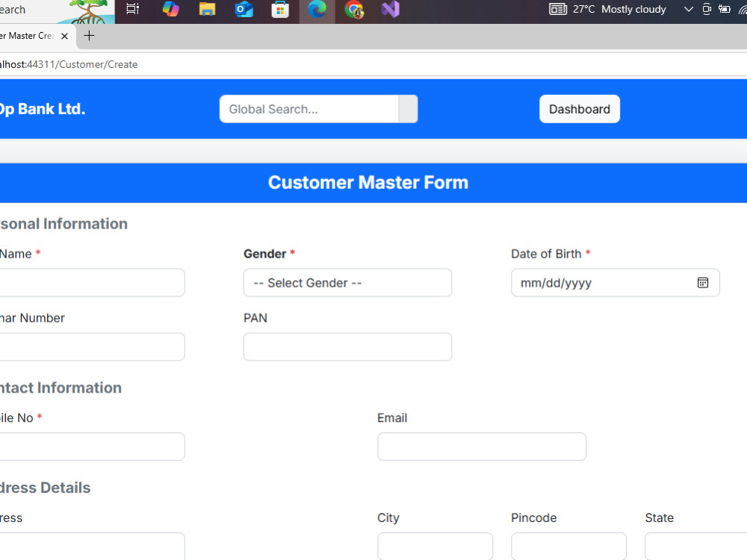Click the City input field
This screenshot has height=560, width=747.
(x=435, y=547)
